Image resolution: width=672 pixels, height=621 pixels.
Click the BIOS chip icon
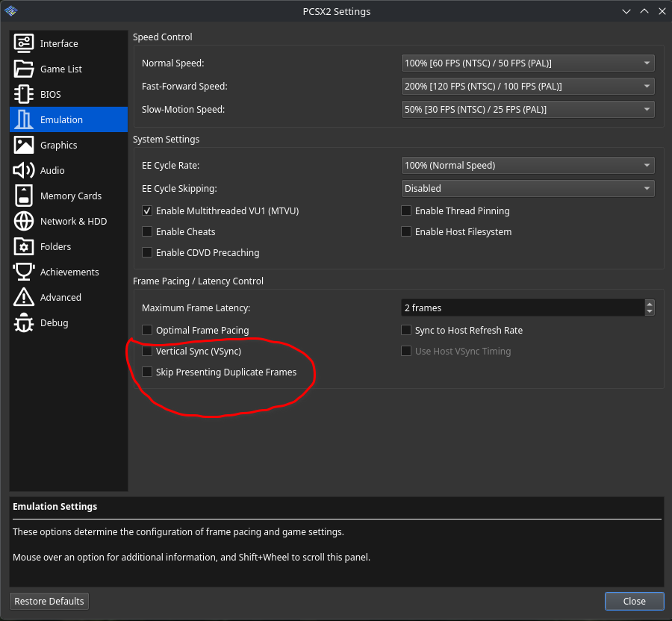click(x=24, y=94)
